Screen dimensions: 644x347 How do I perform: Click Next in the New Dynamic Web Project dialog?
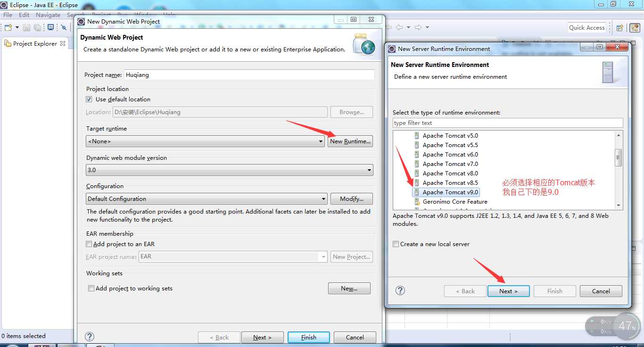click(263, 337)
